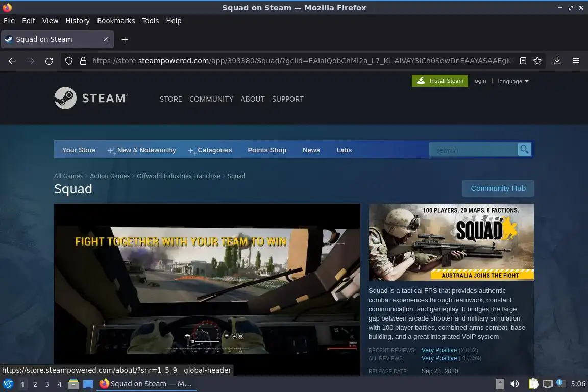Go to STORE in the Steam header
Image resolution: width=588 pixels, height=392 pixels.
click(171, 99)
